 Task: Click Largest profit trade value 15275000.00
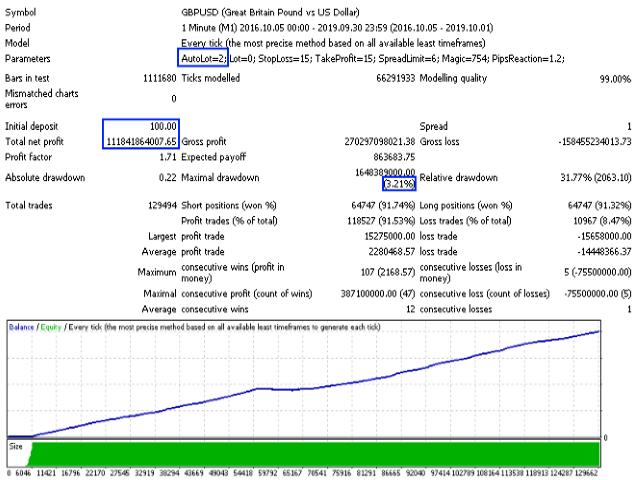coord(389,236)
